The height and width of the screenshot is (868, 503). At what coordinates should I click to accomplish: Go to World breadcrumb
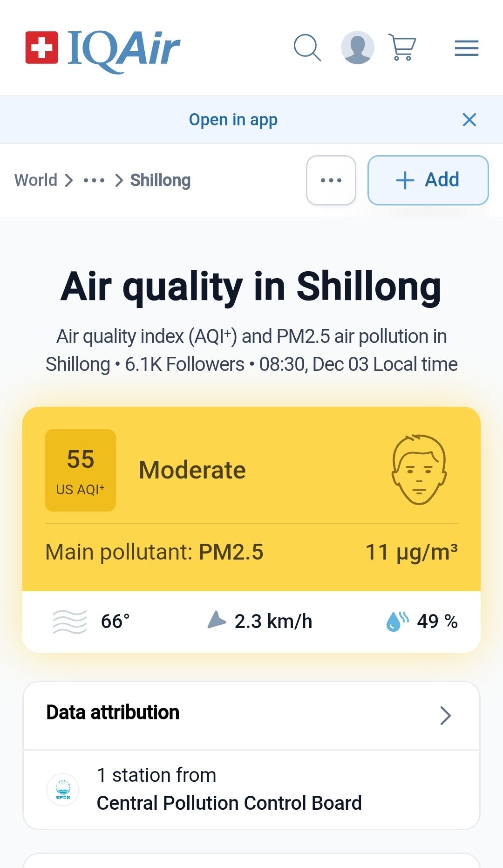36,180
